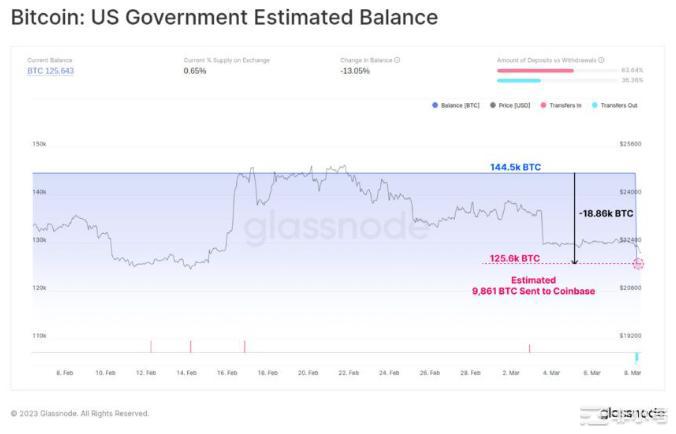Click the cyan transfer-out bar at 8. Mar
This screenshot has height=434, width=676.
point(636,357)
